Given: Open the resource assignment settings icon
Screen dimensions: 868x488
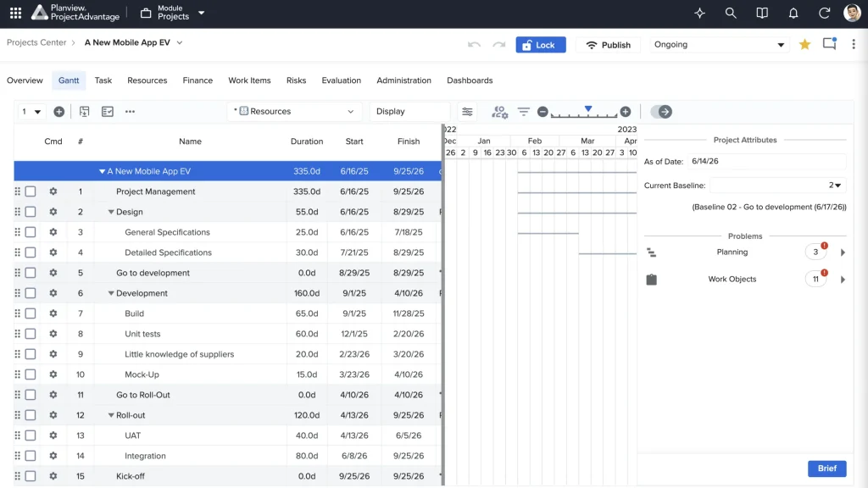Looking at the screenshot, I should [x=500, y=112].
